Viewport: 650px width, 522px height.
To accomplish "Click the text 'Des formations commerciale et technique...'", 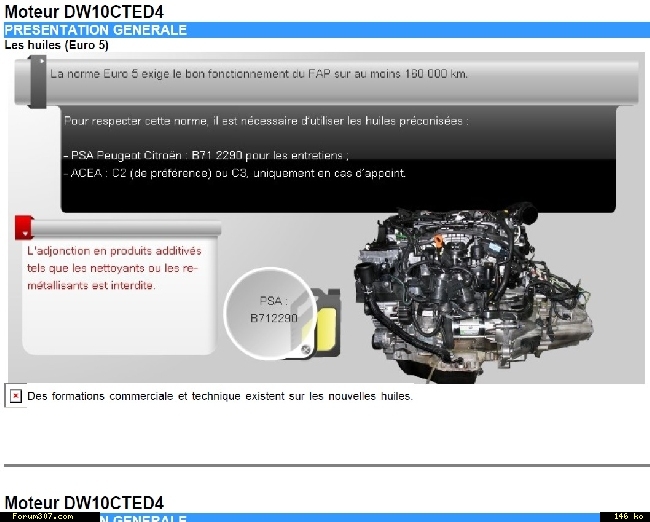I will tap(220, 396).
